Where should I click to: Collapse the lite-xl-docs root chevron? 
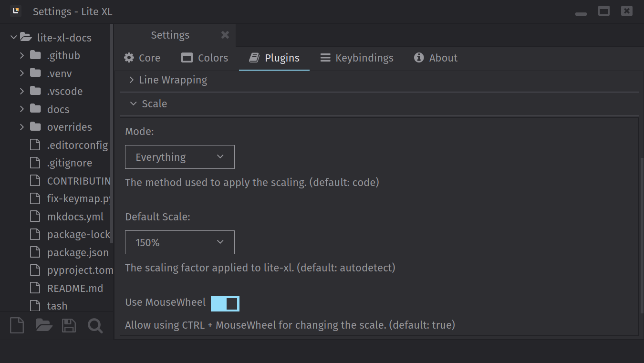click(x=14, y=37)
